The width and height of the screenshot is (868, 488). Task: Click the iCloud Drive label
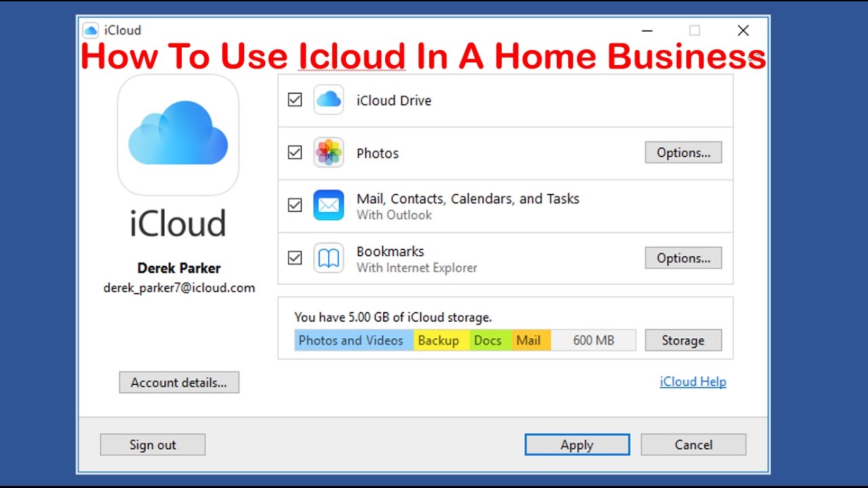pyautogui.click(x=394, y=100)
